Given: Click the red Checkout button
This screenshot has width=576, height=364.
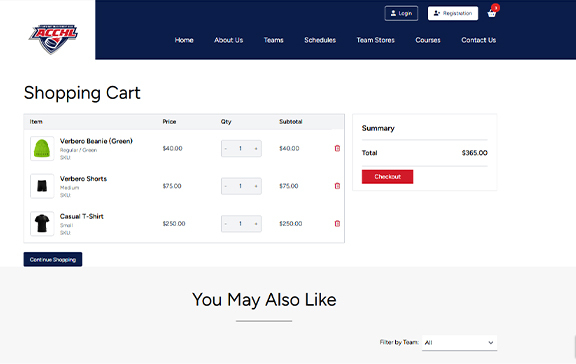Looking at the screenshot, I should click(387, 177).
